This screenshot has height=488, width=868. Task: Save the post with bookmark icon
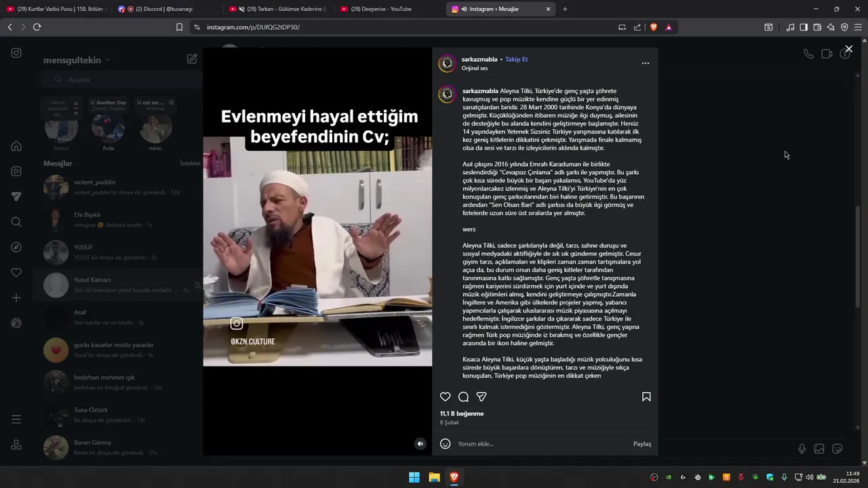coord(646,396)
